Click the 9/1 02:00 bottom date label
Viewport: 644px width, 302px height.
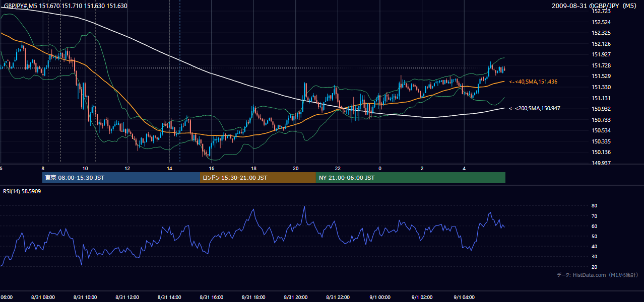point(422,297)
